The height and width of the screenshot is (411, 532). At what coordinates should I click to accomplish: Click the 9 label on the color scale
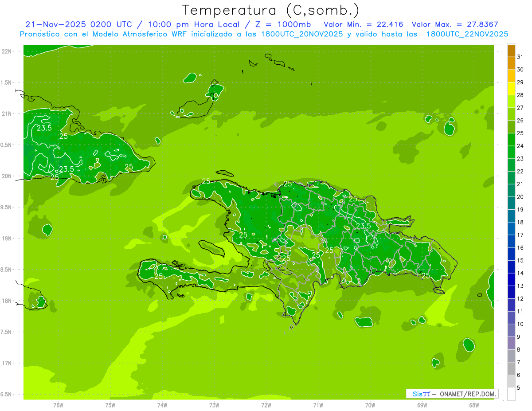pos(518,337)
